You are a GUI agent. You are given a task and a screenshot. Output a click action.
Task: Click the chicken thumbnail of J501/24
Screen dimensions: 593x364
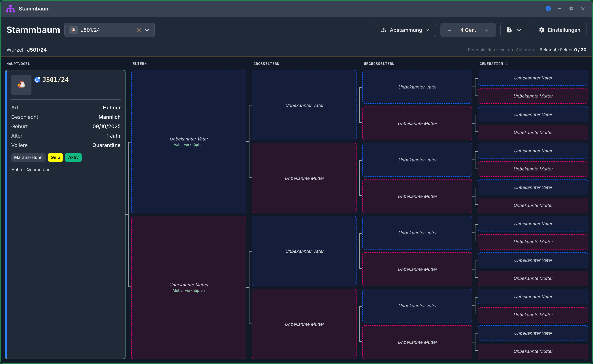(21, 85)
